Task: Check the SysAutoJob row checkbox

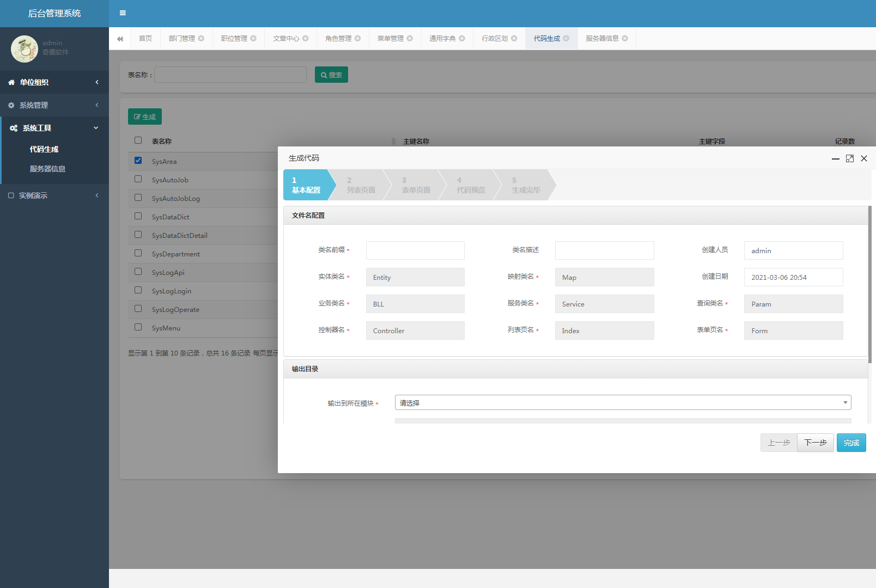Action: tap(138, 179)
